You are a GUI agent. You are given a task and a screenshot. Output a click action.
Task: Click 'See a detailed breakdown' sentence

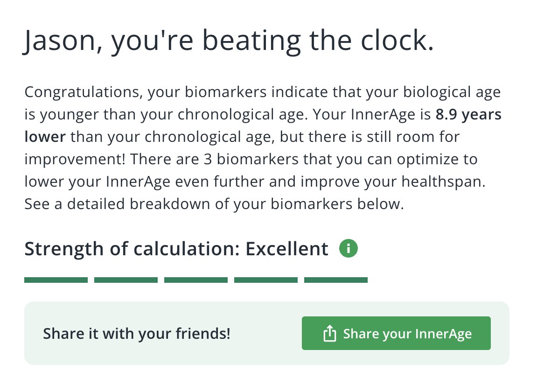tap(214, 204)
